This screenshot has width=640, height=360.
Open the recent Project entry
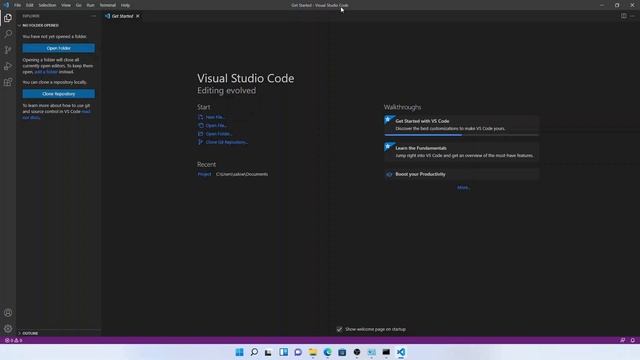coord(204,174)
